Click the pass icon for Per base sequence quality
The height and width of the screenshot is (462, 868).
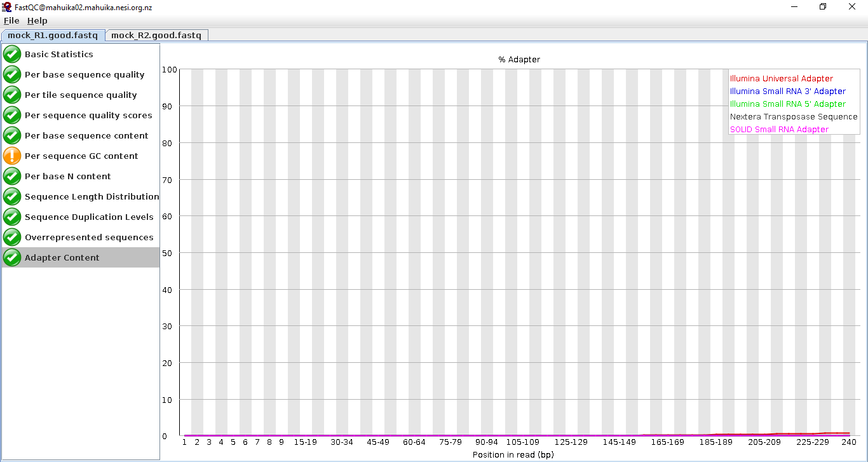pyautogui.click(x=12, y=75)
